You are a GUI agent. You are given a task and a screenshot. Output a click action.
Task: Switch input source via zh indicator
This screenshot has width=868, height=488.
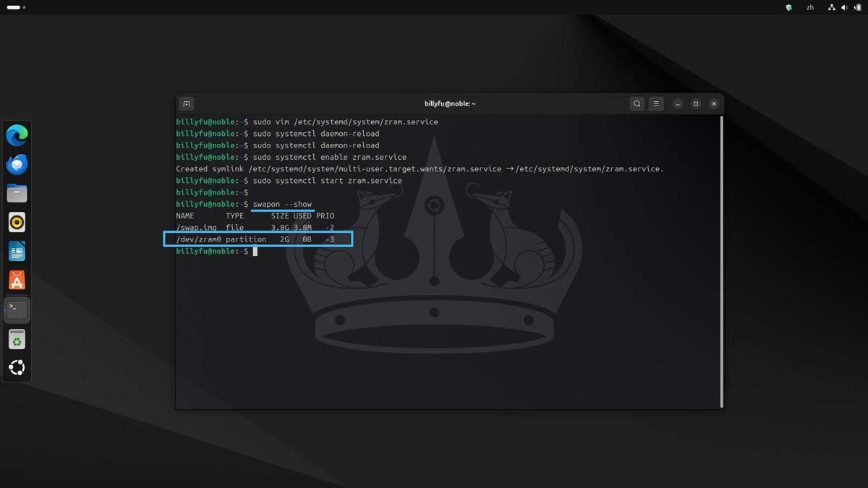(x=810, y=7)
